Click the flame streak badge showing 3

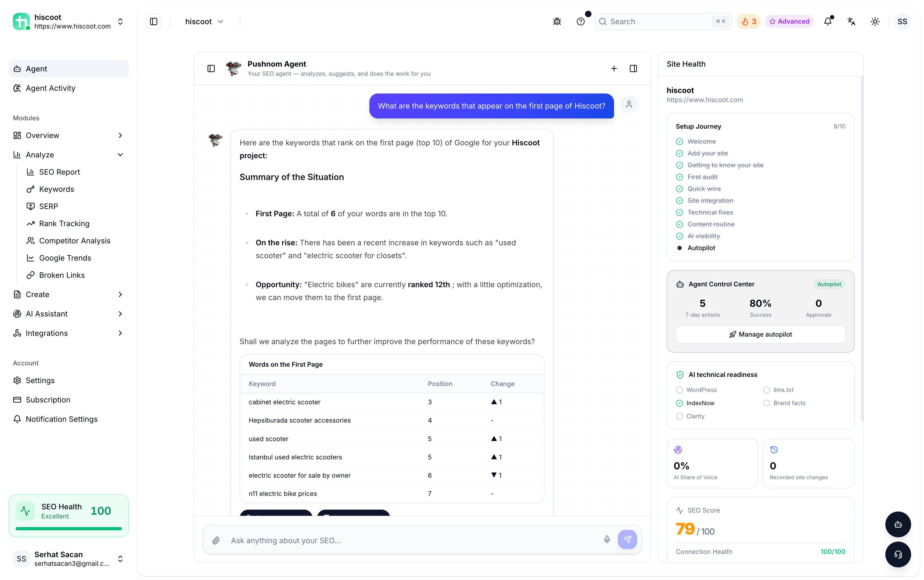click(748, 21)
